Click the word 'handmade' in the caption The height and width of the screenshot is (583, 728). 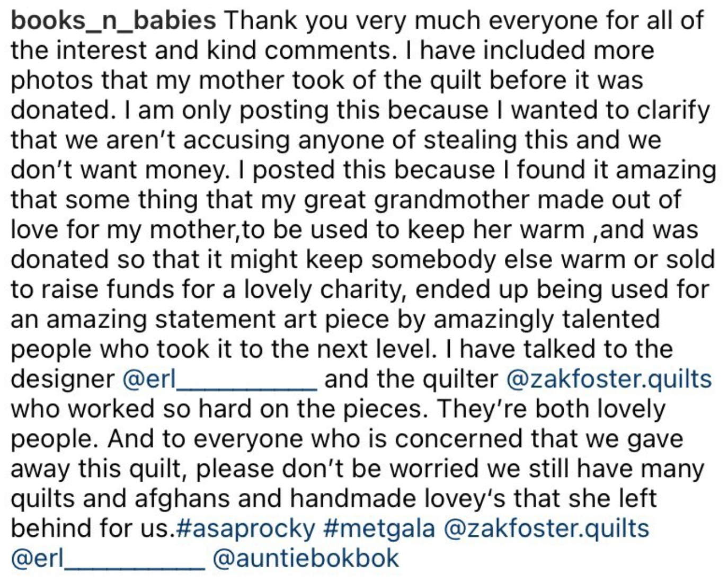tap(342, 499)
